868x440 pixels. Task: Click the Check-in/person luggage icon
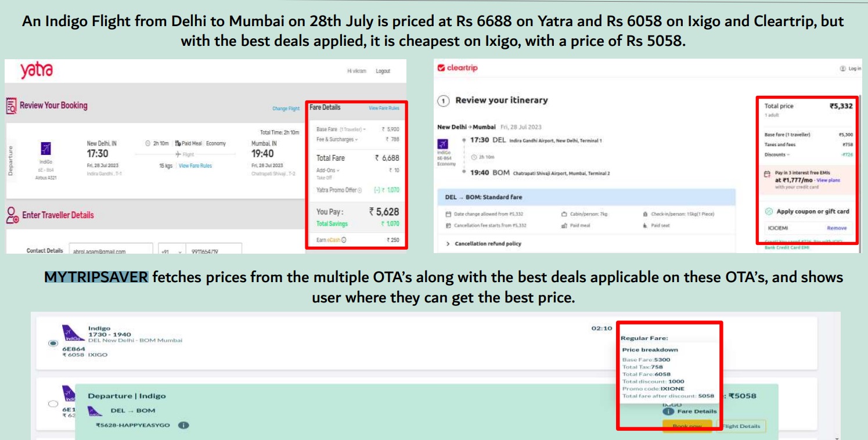click(645, 214)
